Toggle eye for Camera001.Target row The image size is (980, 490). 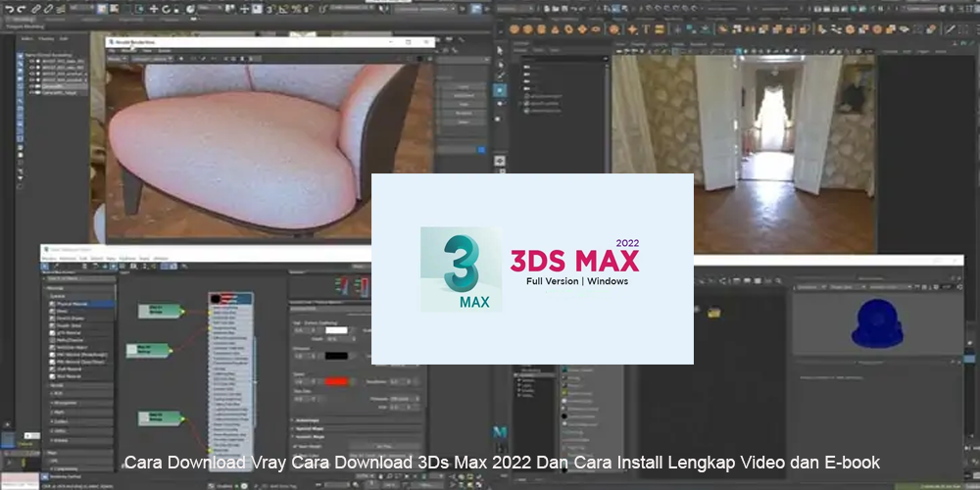32,92
